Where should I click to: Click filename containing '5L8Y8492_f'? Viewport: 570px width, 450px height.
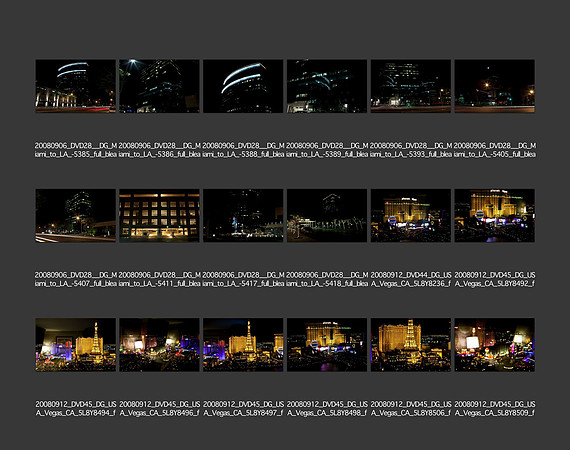tap(494, 279)
